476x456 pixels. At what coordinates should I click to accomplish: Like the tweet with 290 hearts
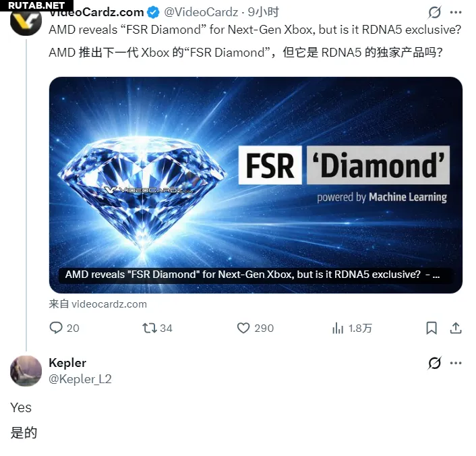click(243, 328)
